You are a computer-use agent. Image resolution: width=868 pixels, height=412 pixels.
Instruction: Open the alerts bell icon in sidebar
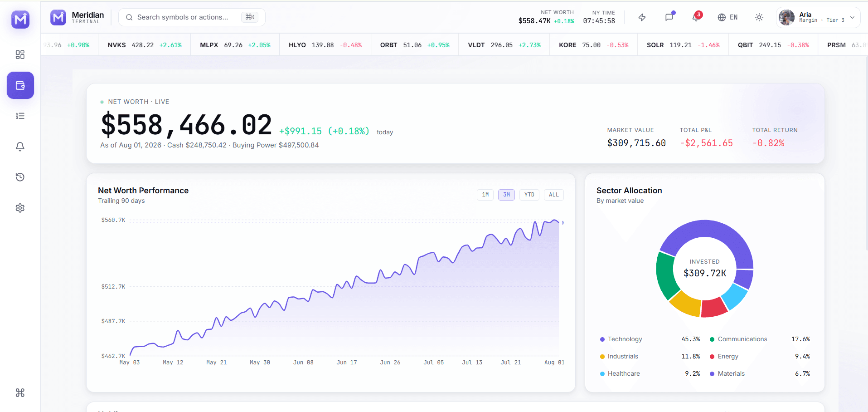coord(20,147)
